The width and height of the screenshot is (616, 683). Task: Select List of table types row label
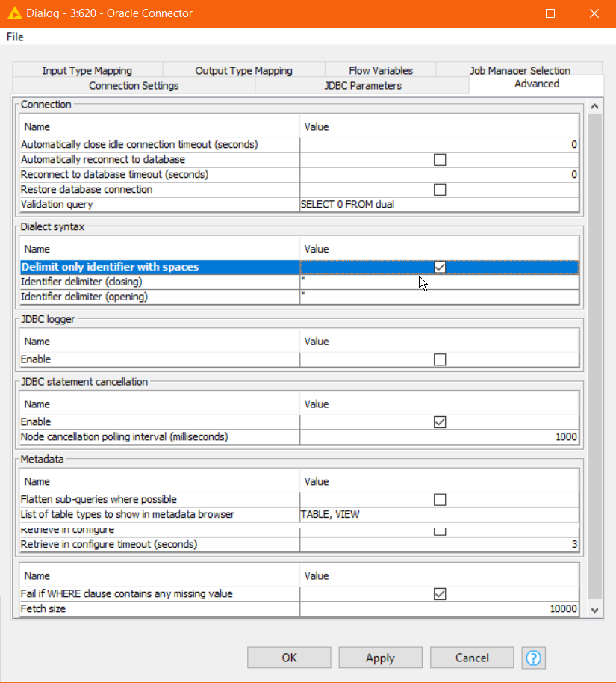point(128,514)
